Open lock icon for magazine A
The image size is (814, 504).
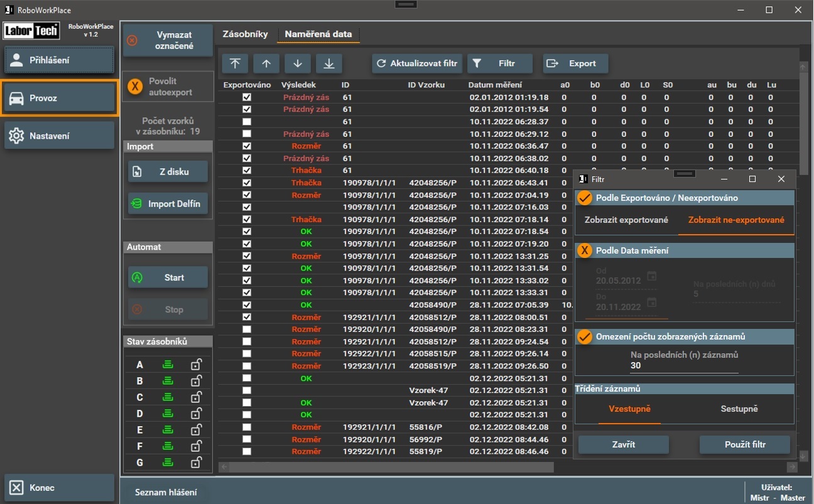[197, 365]
